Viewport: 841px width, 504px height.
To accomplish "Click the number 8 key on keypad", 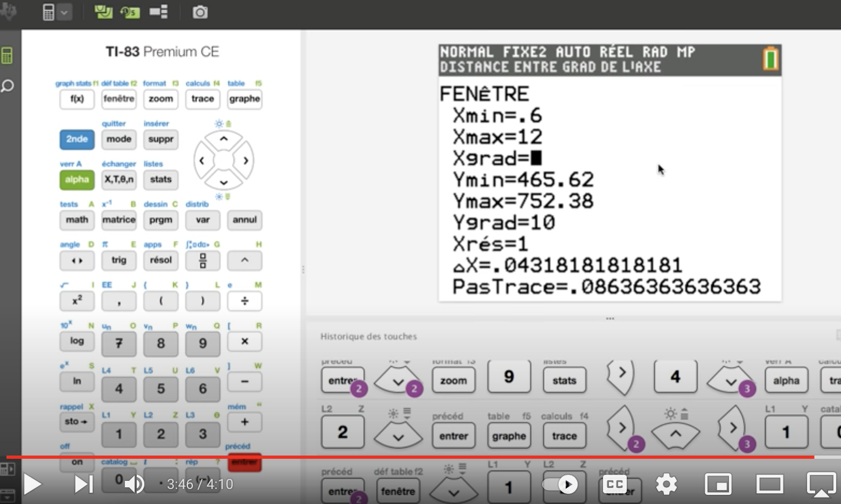I will (161, 344).
